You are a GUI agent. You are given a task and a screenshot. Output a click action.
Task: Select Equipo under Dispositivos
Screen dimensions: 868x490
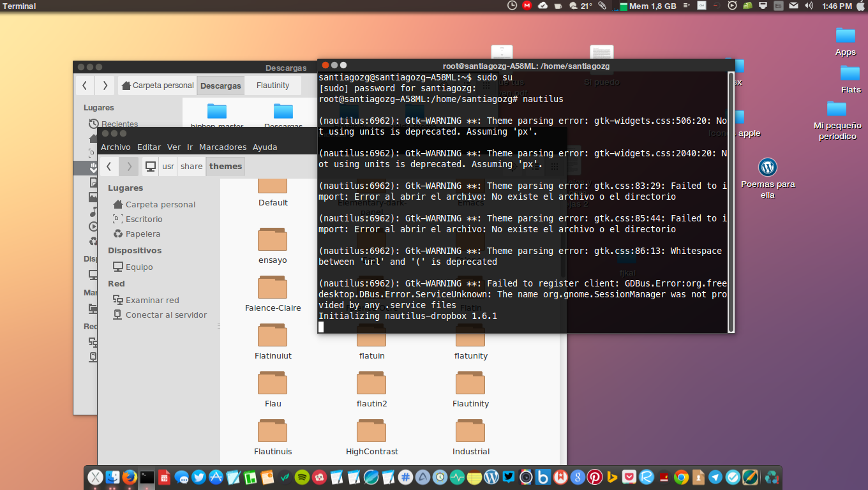[x=133, y=267]
